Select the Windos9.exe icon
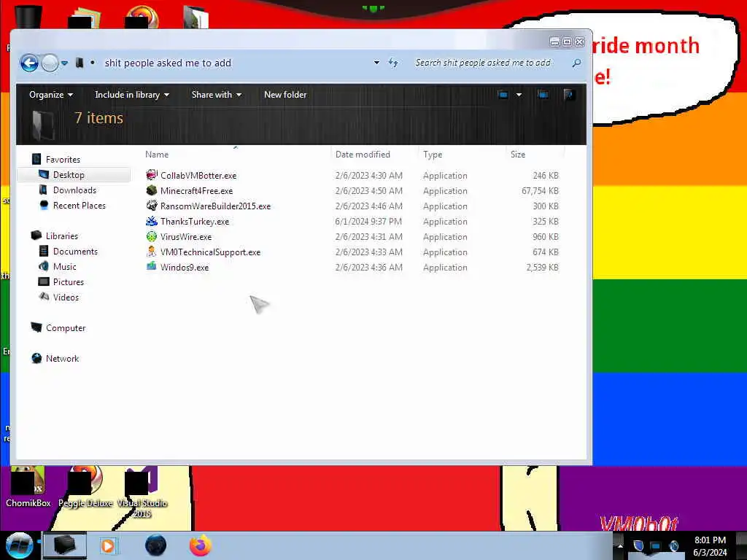Viewport: 747px width, 560px height. pos(152,267)
